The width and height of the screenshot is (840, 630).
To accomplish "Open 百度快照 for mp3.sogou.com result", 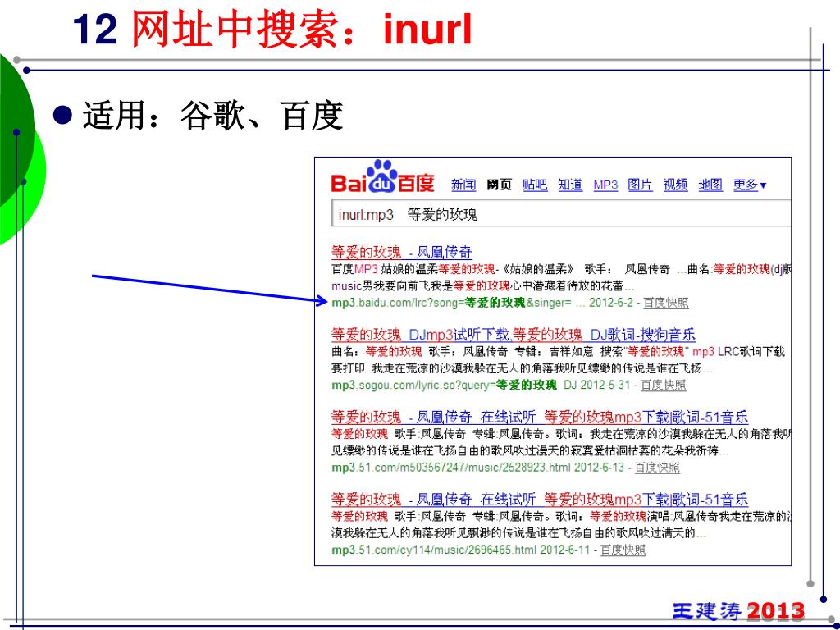I will point(663,386).
